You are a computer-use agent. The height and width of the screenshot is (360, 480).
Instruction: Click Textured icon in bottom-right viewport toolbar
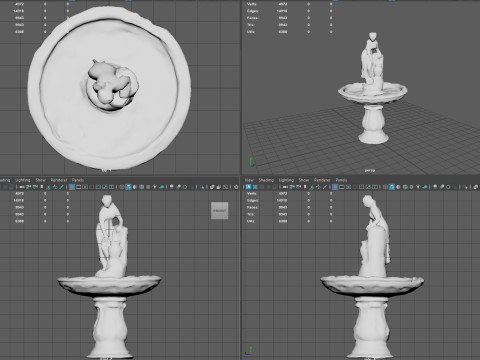(411, 187)
